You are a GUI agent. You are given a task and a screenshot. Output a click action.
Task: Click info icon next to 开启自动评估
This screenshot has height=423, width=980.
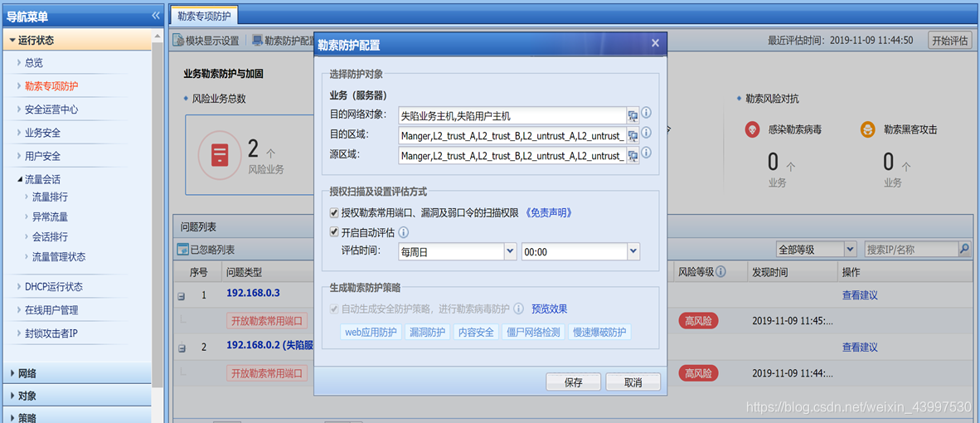[404, 232]
